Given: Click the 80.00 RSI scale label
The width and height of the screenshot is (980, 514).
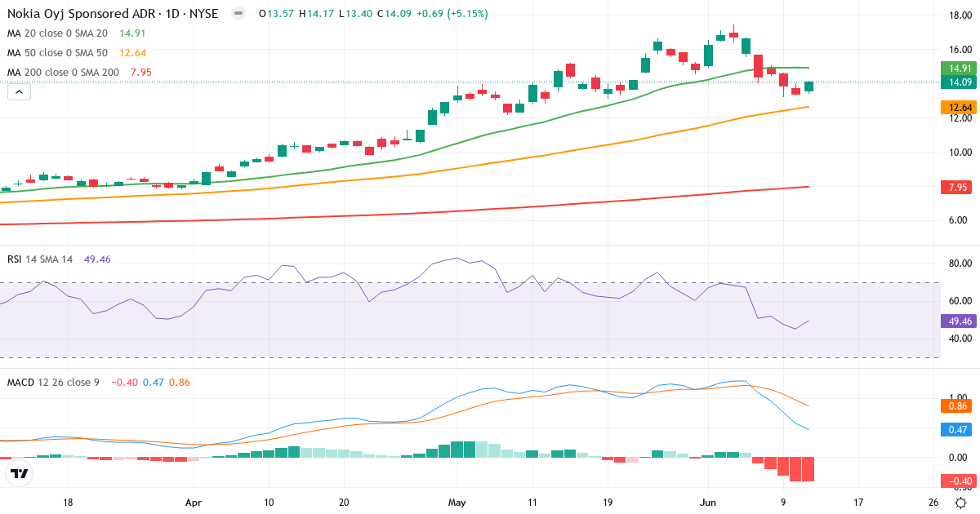Looking at the screenshot, I should point(960,264).
